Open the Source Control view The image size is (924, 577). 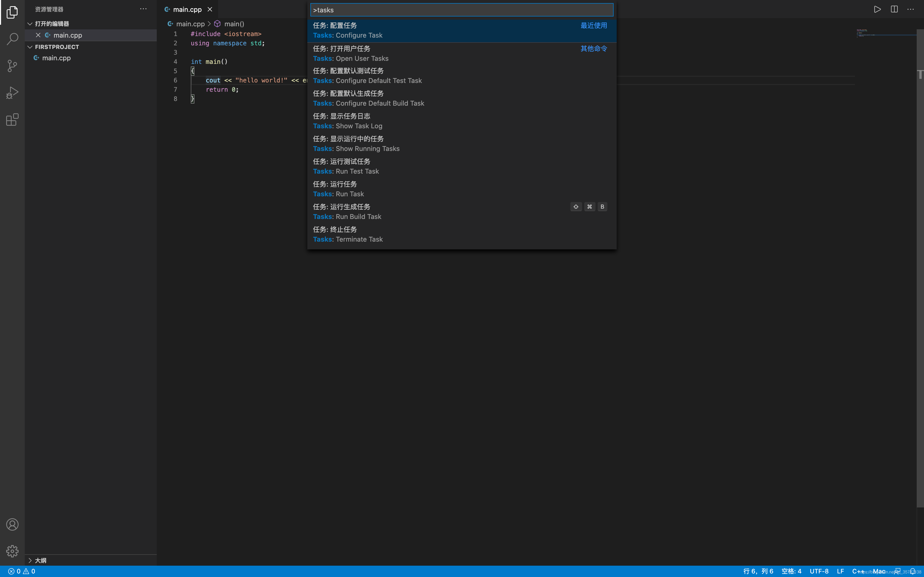(x=12, y=66)
